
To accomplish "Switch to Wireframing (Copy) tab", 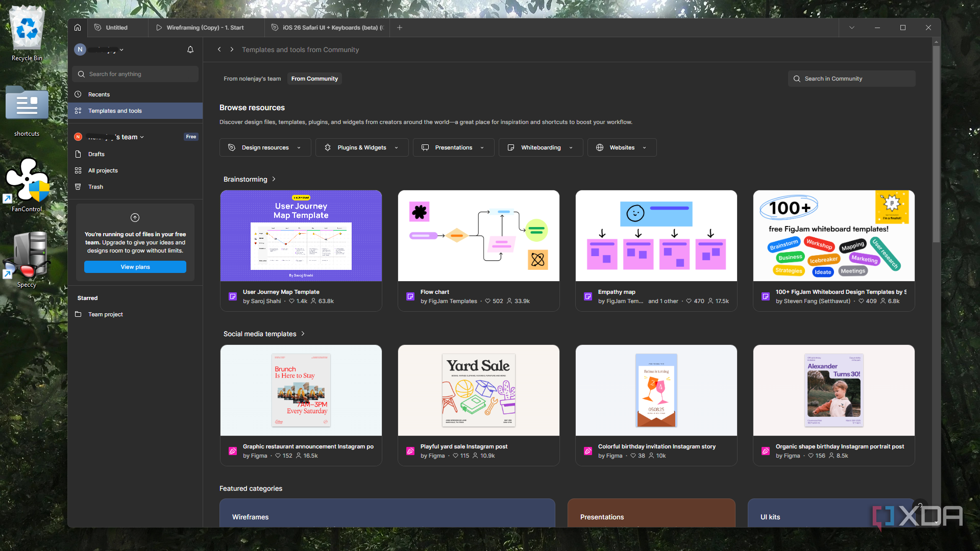I will [206, 28].
